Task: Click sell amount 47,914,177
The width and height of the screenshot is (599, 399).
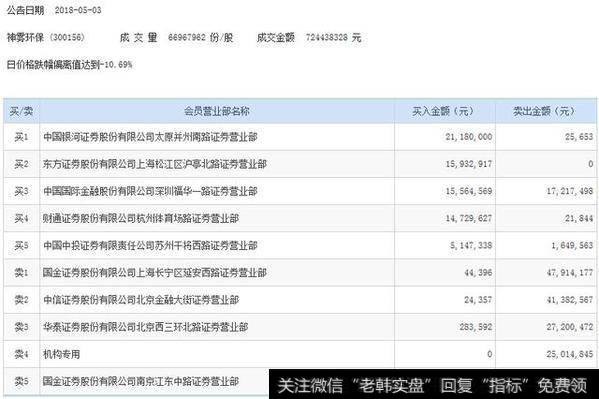Action: click(x=570, y=272)
